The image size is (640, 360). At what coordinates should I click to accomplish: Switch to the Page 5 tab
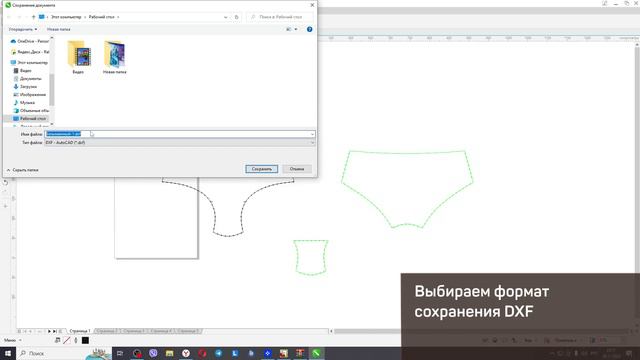[188, 331]
